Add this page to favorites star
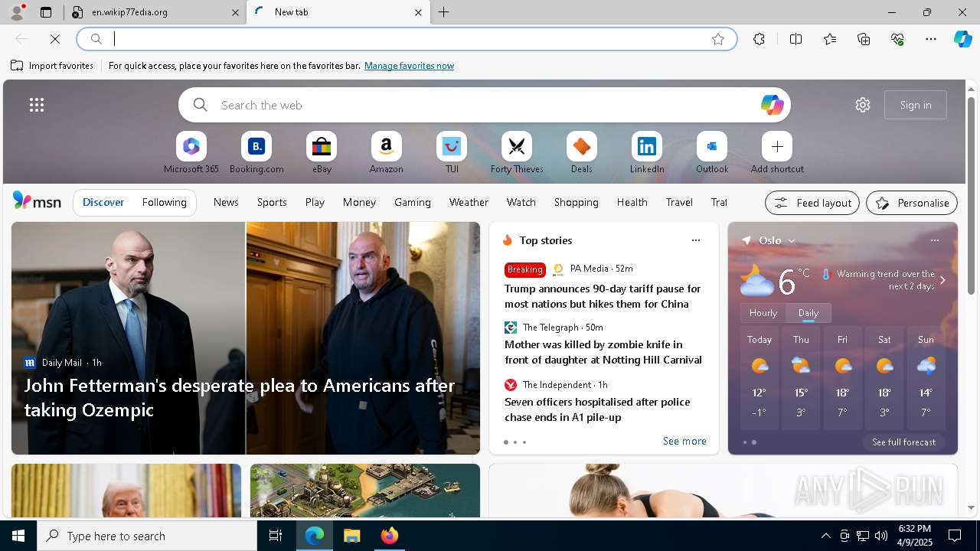 tap(718, 39)
